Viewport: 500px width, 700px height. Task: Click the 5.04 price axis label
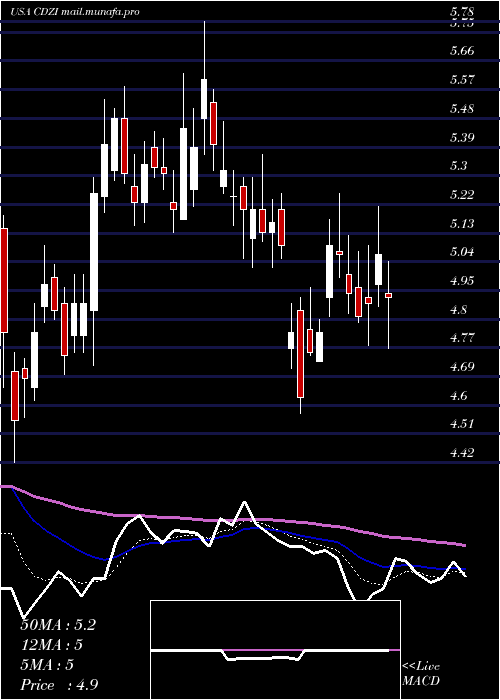[x=462, y=252]
